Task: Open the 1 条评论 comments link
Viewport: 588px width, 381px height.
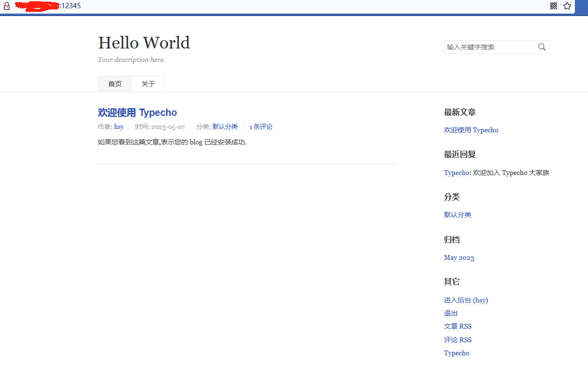Action: (261, 127)
